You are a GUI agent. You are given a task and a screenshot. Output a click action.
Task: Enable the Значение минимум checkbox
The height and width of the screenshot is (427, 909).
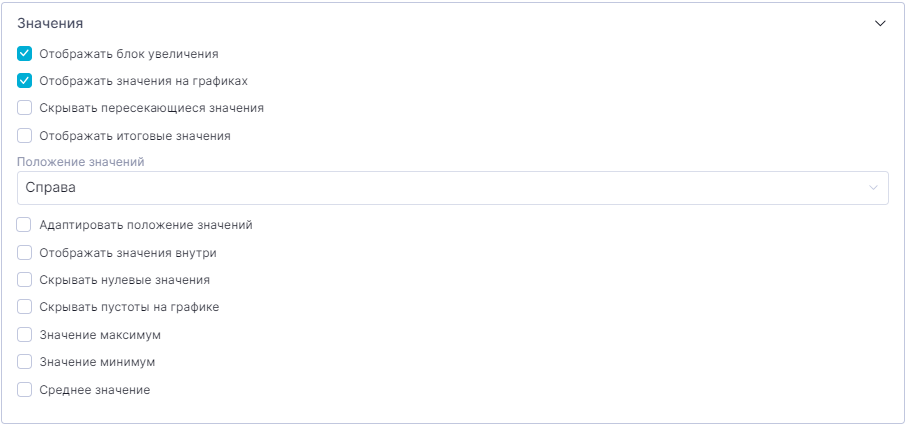(x=25, y=362)
